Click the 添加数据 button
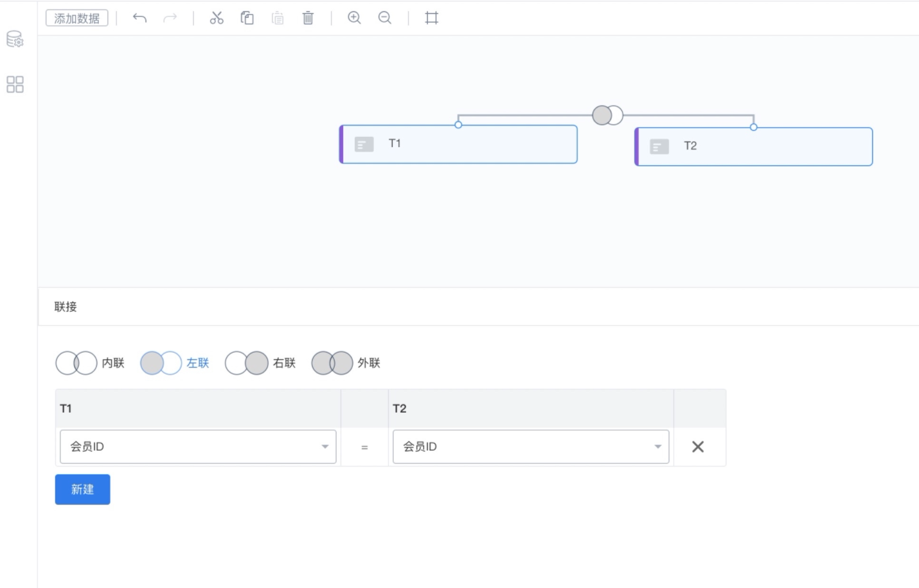This screenshot has width=919, height=588. (77, 18)
